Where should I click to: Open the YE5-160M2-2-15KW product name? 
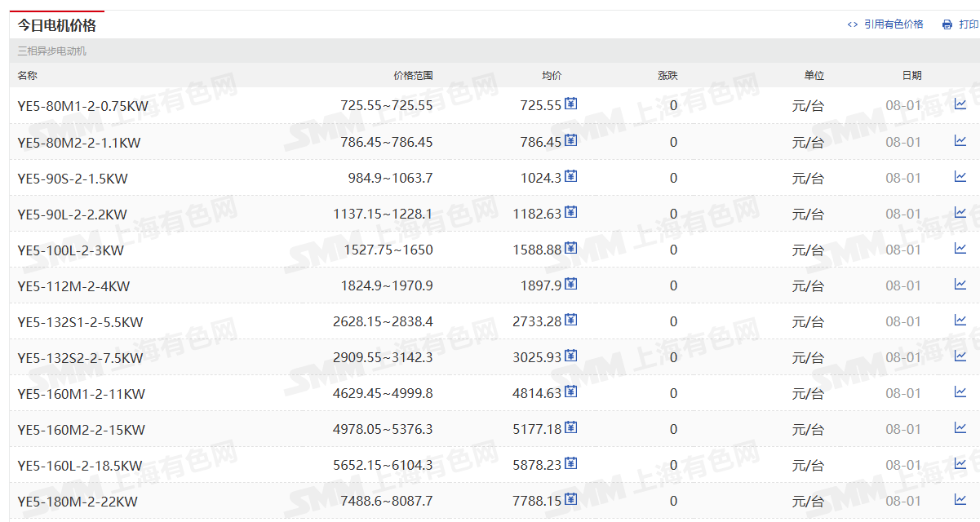tap(82, 430)
